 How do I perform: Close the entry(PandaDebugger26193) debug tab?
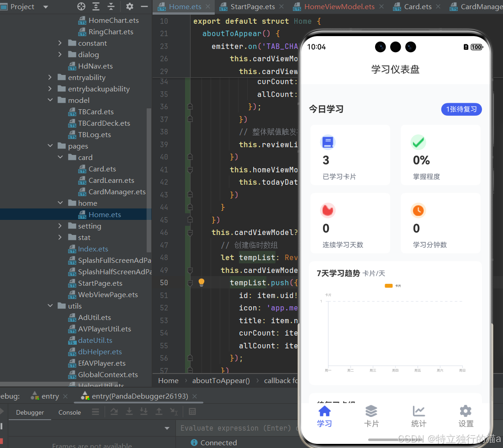click(x=195, y=396)
